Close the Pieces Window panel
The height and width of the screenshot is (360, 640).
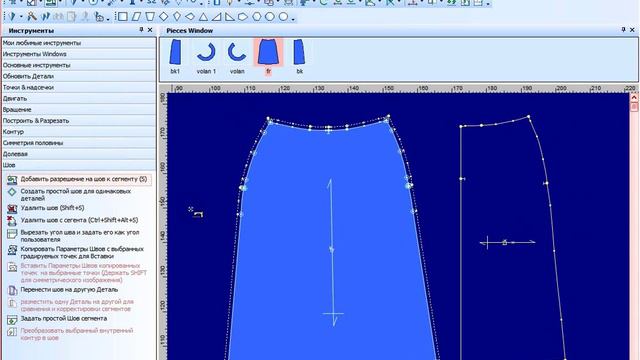(632, 30)
